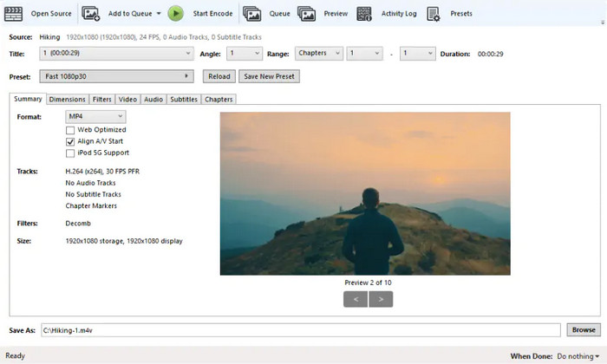
Task: Click the Presets icon in toolbar
Action: [434, 13]
